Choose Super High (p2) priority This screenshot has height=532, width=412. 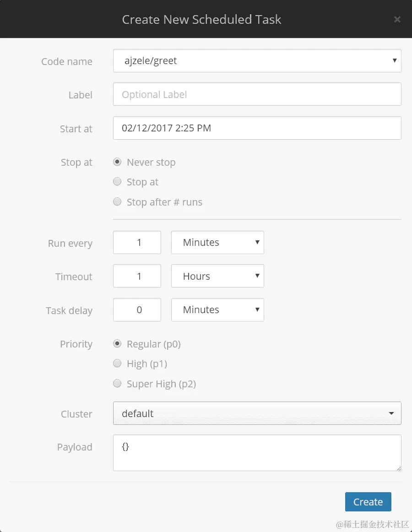[118, 384]
